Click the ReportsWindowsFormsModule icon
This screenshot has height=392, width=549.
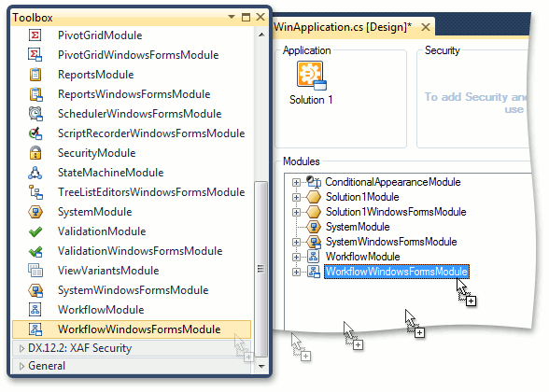coord(35,94)
